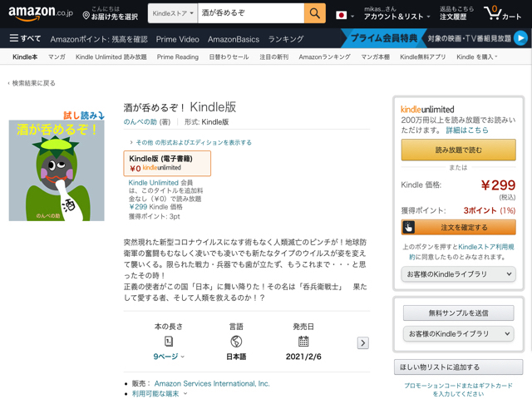Click the 注文を確定する order button
This screenshot has height=399, width=532.
tap(458, 227)
